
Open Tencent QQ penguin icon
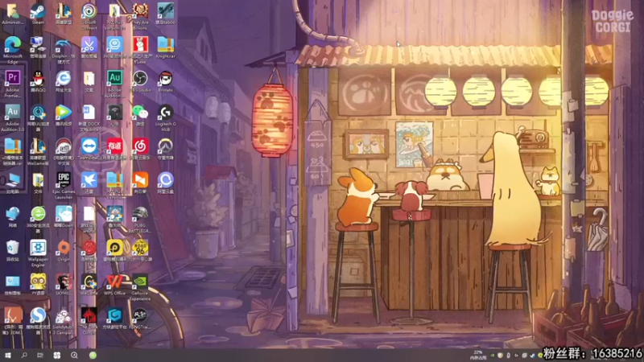(38, 81)
